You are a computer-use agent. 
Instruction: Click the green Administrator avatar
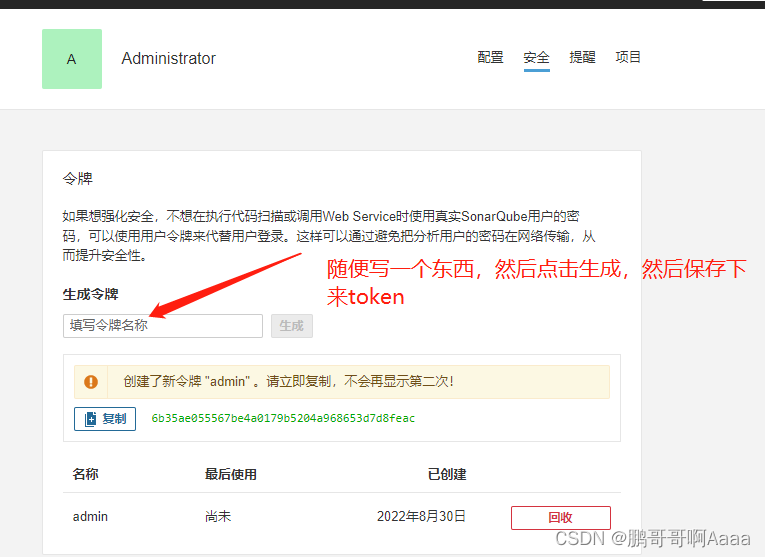point(72,59)
